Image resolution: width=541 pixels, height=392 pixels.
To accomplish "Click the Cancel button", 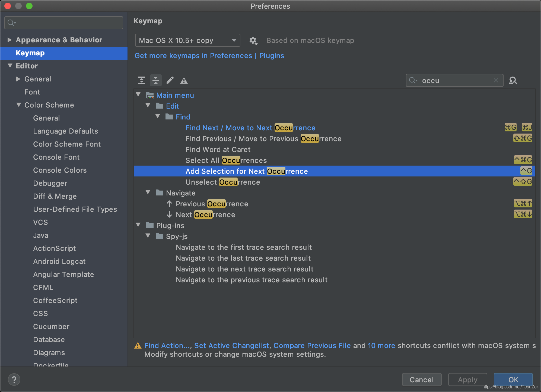I will click(x=422, y=380).
